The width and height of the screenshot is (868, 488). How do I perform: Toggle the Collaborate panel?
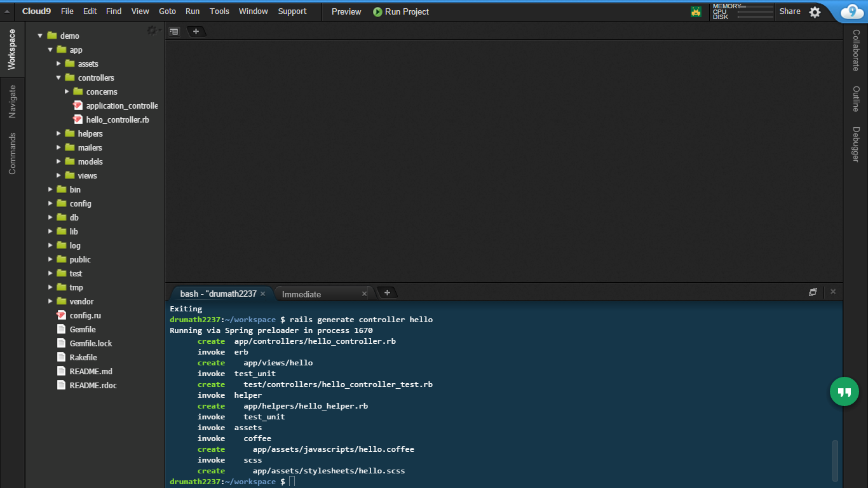point(855,51)
